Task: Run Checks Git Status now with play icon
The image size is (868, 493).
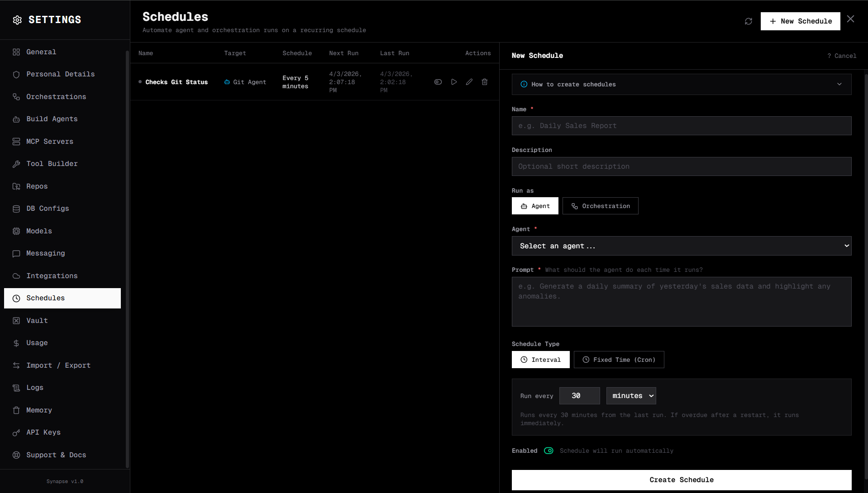Action: coord(454,82)
